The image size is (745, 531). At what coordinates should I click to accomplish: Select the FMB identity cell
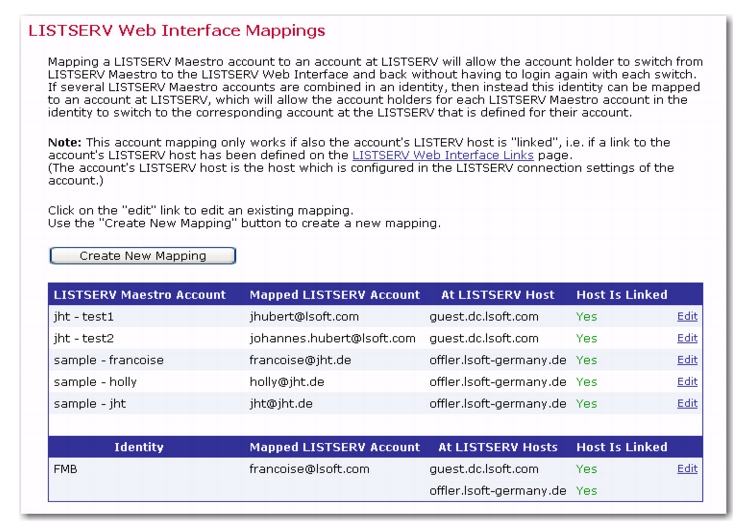[66, 469]
